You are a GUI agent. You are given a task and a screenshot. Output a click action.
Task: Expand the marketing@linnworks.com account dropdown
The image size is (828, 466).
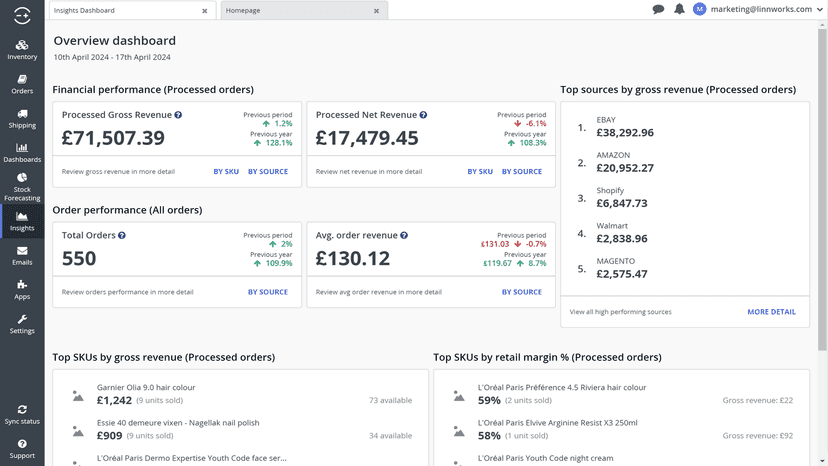point(820,10)
